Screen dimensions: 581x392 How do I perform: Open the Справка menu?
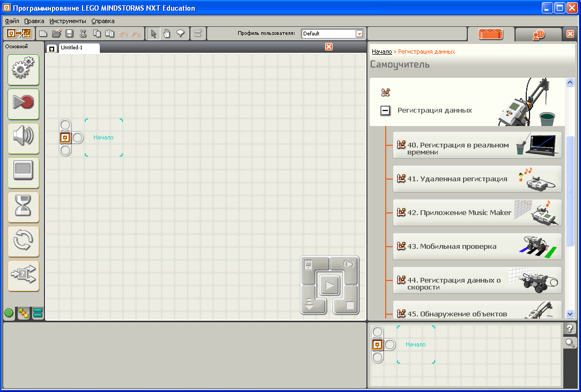coord(103,21)
